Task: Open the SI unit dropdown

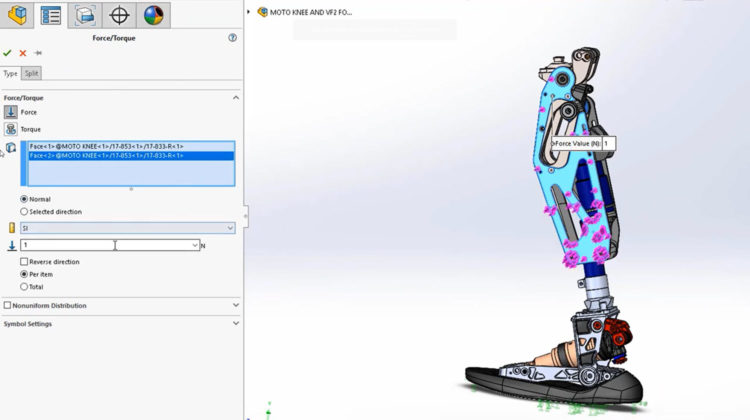Action: [x=128, y=228]
